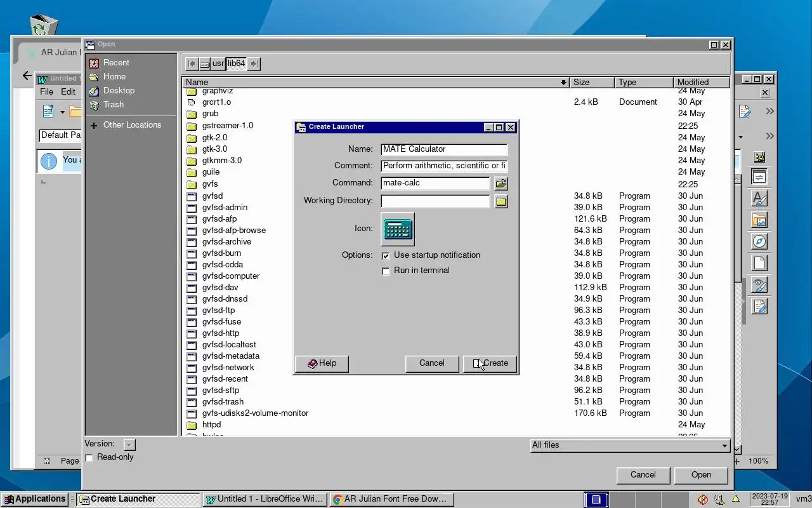
Task: Open Writer sidebar Gallery deck
Action: [x=759, y=220]
